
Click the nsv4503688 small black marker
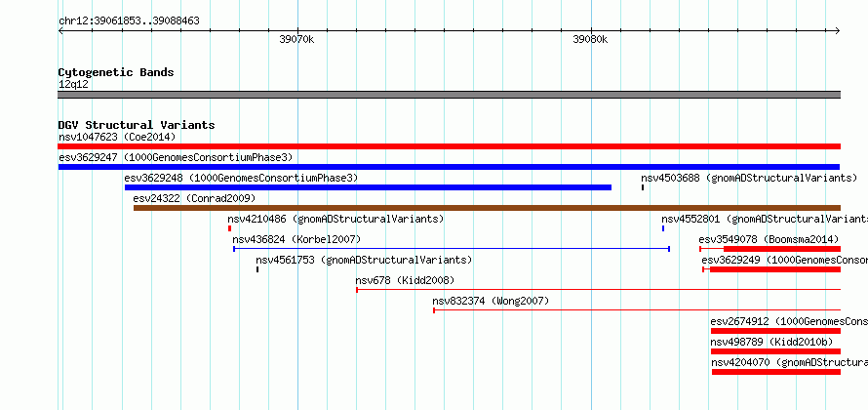coord(643,187)
